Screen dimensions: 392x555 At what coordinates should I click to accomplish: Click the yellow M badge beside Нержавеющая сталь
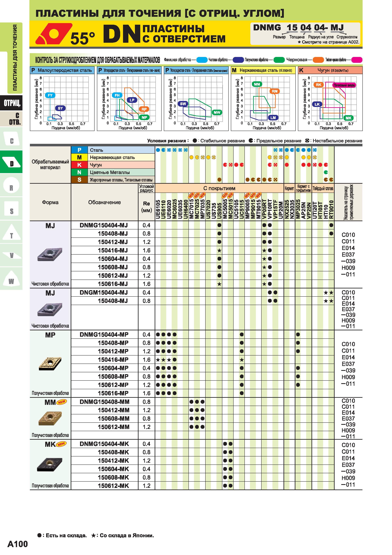[79, 157]
